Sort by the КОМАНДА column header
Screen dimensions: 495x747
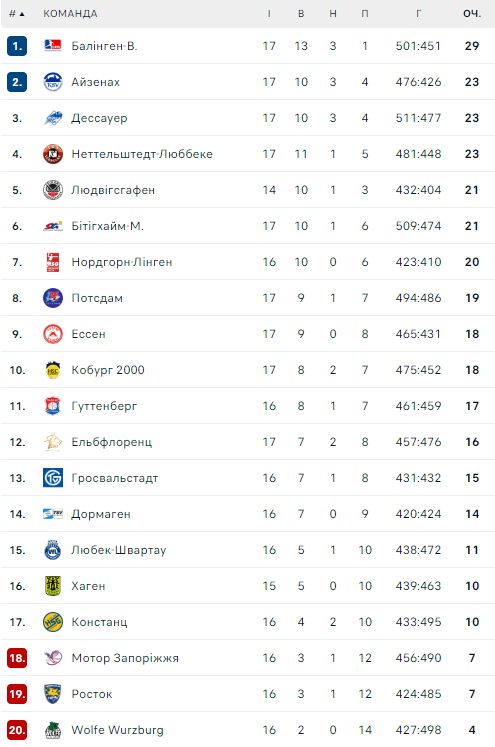71,14
